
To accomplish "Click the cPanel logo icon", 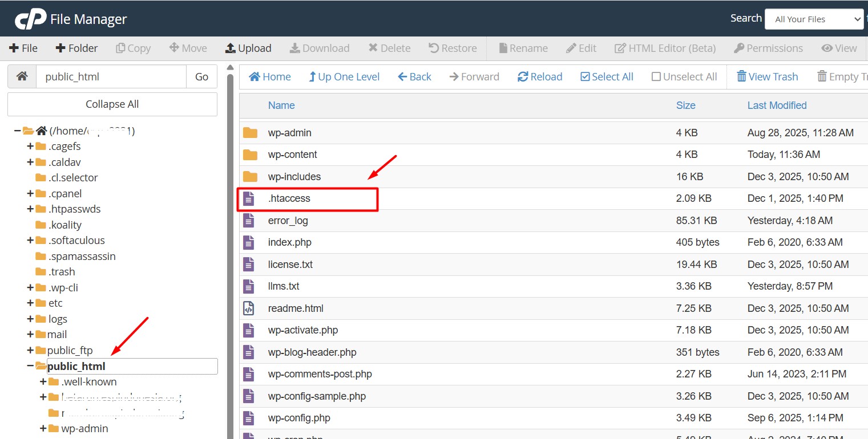I will click(x=30, y=19).
